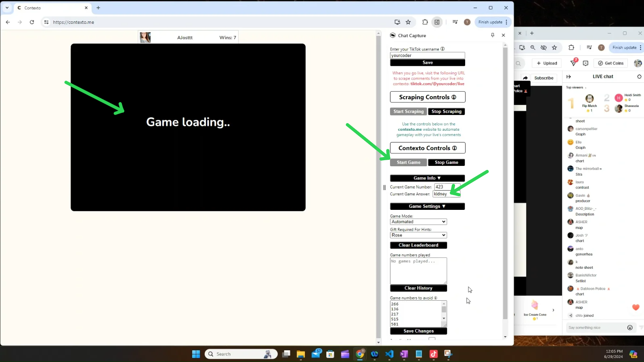
Task: Click Current Game Number field
Action: pos(447,187)
